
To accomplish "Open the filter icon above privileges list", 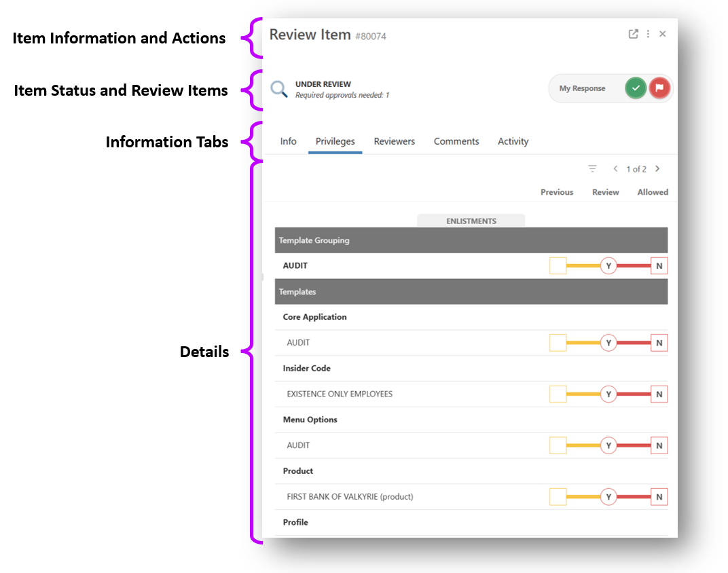I will coord(592,168).
